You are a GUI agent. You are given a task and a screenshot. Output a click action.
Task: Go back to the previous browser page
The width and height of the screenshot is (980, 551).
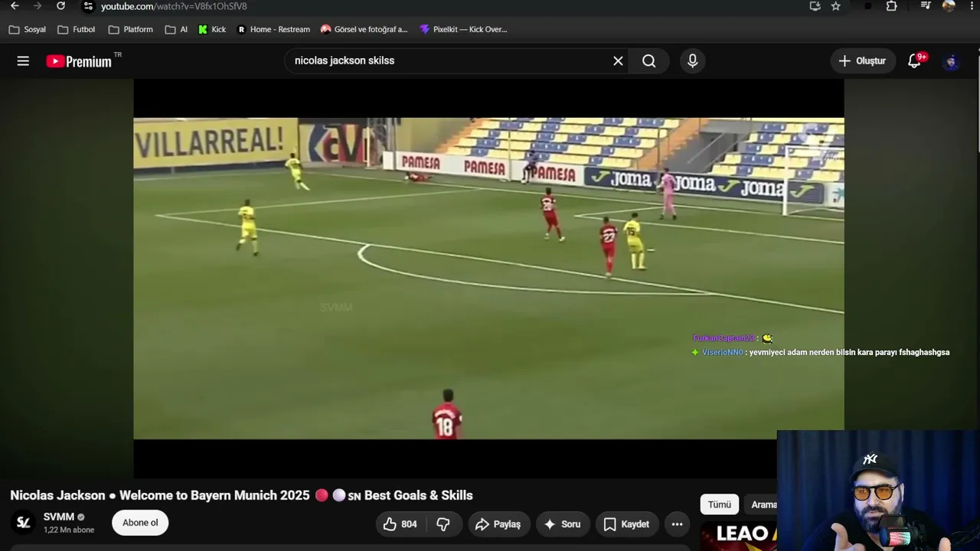[15, 6]
